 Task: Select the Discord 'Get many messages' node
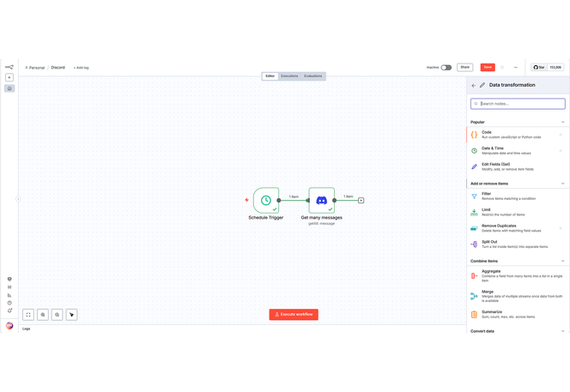321,201
